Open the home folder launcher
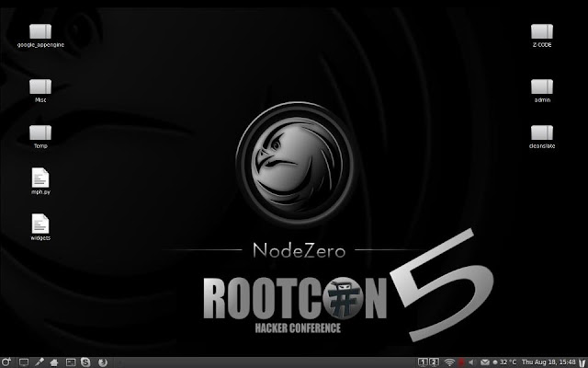Screen dimensions: 588x368 click(x=54, y=362)
